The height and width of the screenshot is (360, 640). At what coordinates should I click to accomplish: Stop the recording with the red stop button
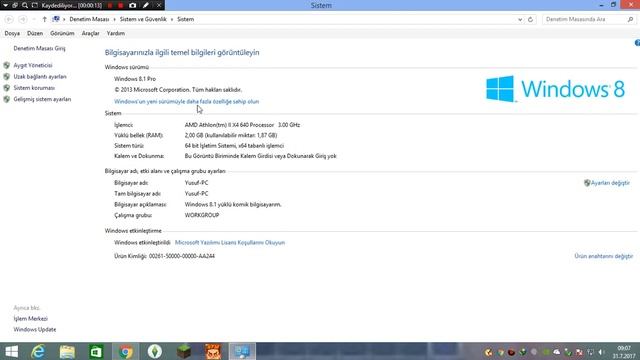pos(121,5)
